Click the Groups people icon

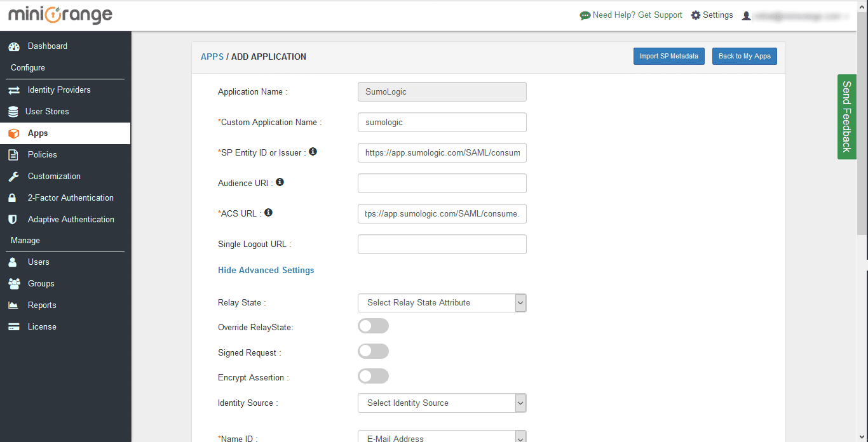click(14, 284)
